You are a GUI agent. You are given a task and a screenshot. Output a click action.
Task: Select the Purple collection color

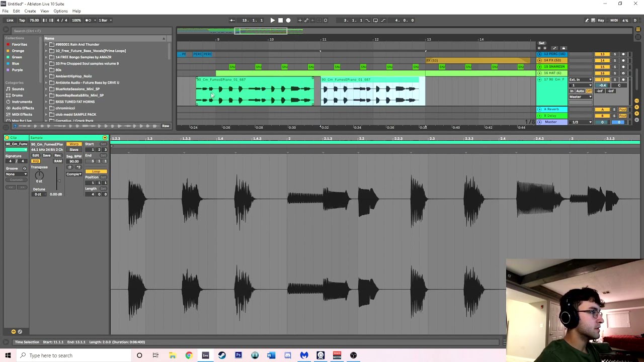17,70
